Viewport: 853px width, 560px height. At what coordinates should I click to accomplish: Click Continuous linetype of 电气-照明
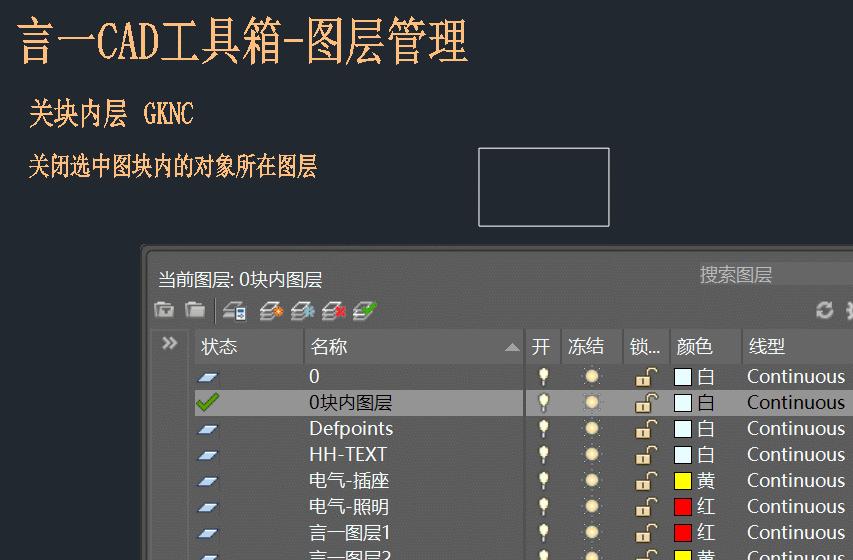(796, 507)
